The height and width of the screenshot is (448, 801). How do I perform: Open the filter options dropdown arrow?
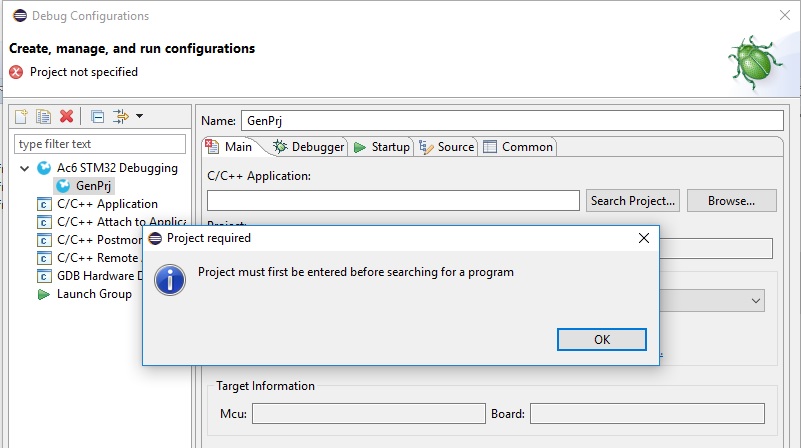tap(140, 116)
